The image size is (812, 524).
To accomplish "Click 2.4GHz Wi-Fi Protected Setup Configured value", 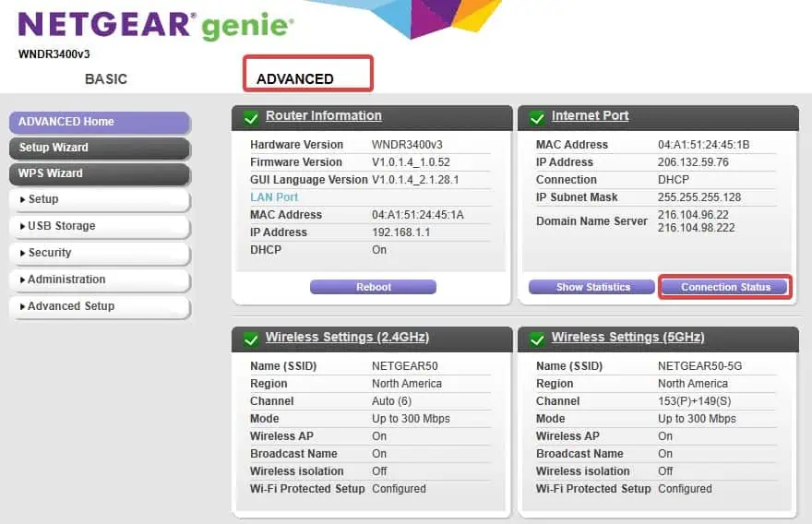I will click(x=399, y=489).
